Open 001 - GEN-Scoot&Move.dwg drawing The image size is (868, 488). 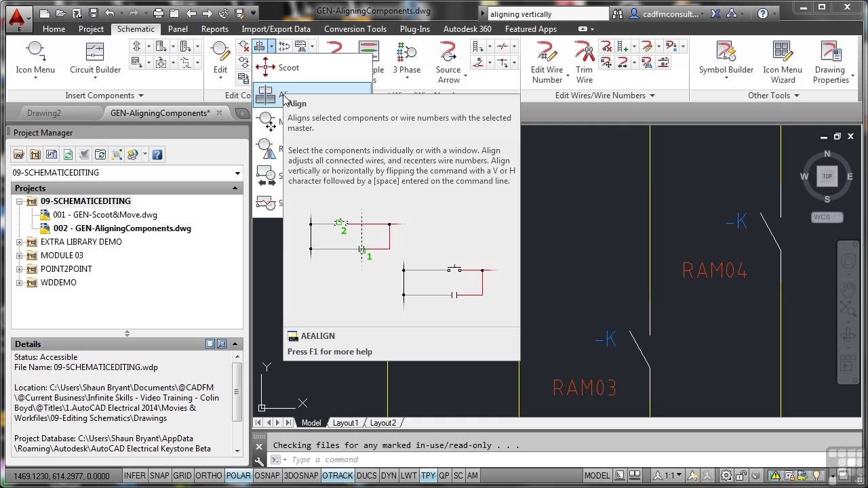pos(105,215)
